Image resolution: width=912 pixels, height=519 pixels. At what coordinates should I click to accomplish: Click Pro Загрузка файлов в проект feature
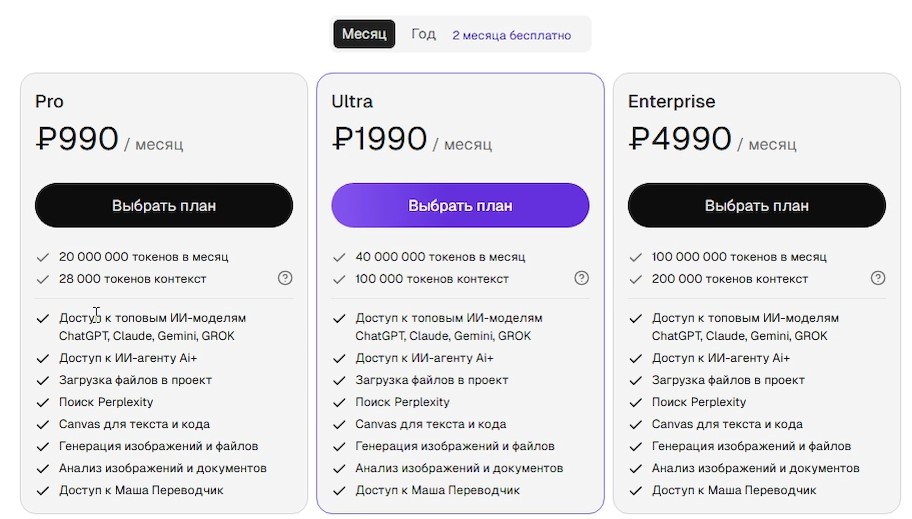[135, 380]
